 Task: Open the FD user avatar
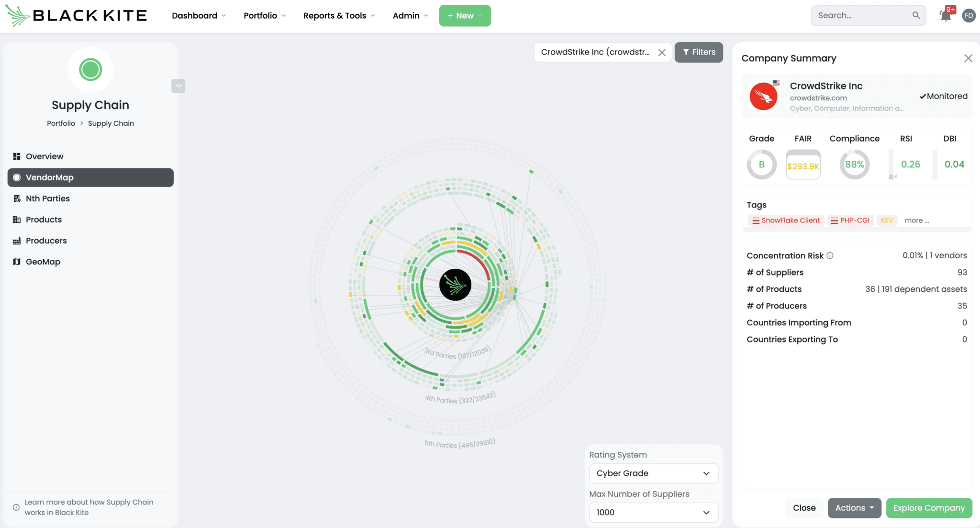[x=969, y=15]
